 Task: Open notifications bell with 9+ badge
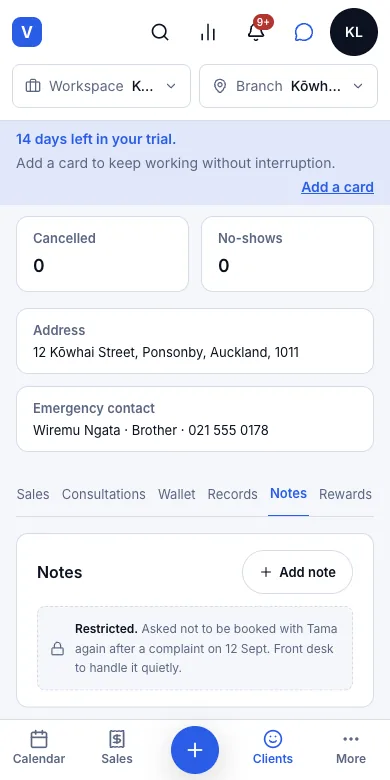click(x=256, y=32)
